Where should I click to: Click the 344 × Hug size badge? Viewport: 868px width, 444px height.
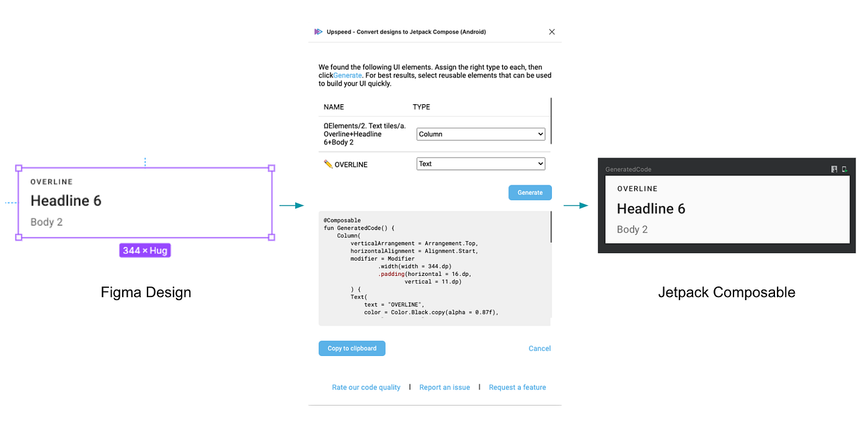click(x=144, y=250)
